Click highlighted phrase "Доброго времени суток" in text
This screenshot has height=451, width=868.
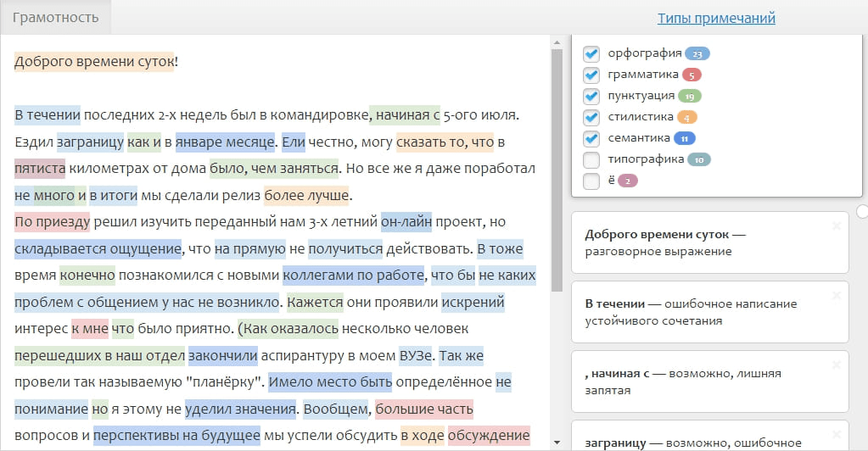point(94,61)
